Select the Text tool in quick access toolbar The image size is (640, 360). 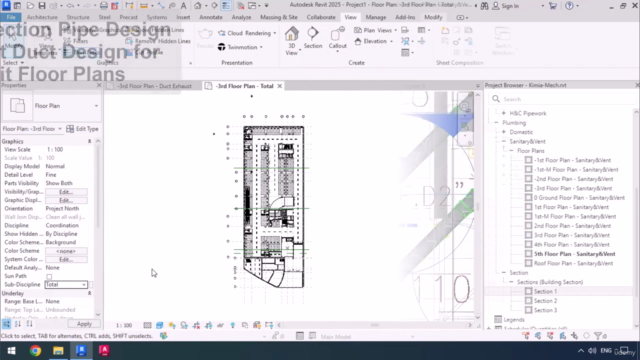coord(184,6)
